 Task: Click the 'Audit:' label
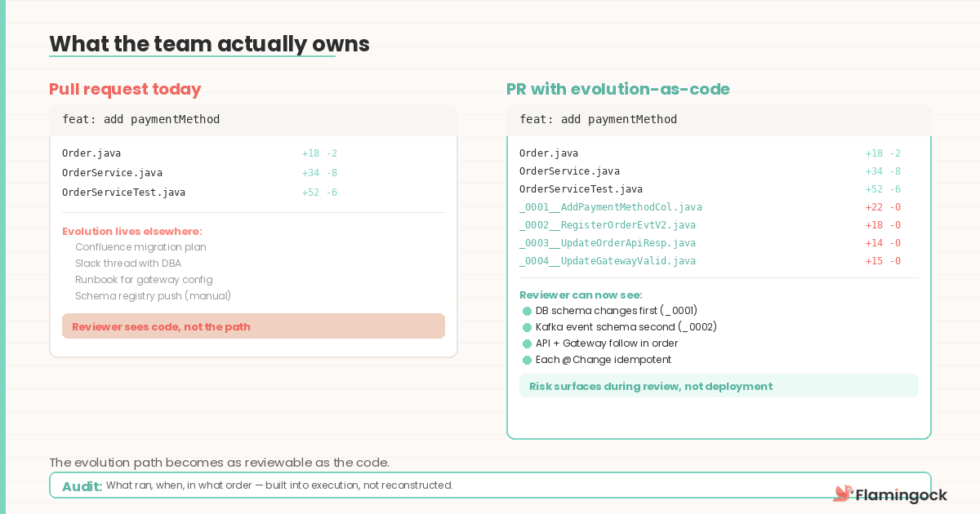[82, 486]
